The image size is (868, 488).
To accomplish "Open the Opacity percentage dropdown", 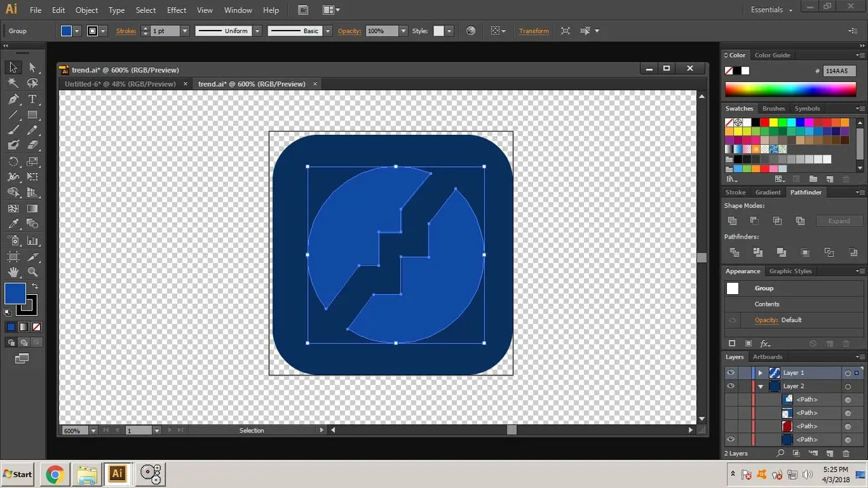I will click(403, 31).
